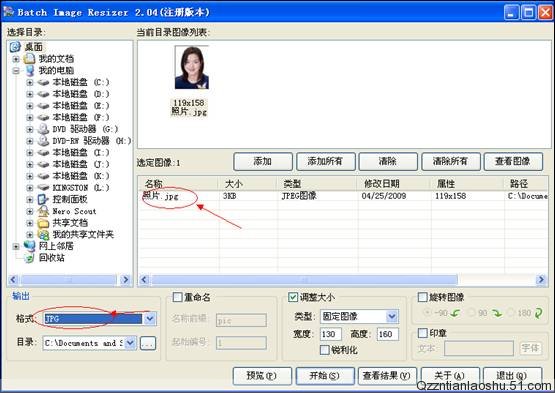Select the 桌面 desktop root icon
Screen dimensions: 555x393
15,47
